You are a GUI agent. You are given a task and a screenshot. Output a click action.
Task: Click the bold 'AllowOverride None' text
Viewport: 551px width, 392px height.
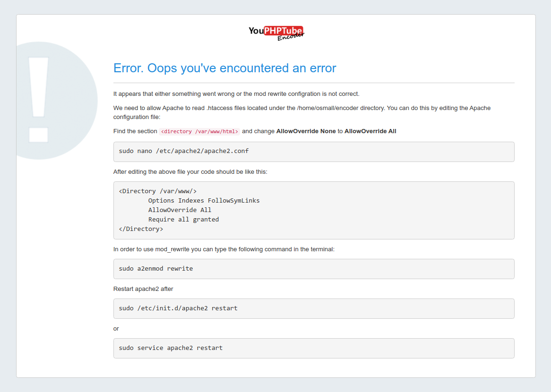coord(306,131)
